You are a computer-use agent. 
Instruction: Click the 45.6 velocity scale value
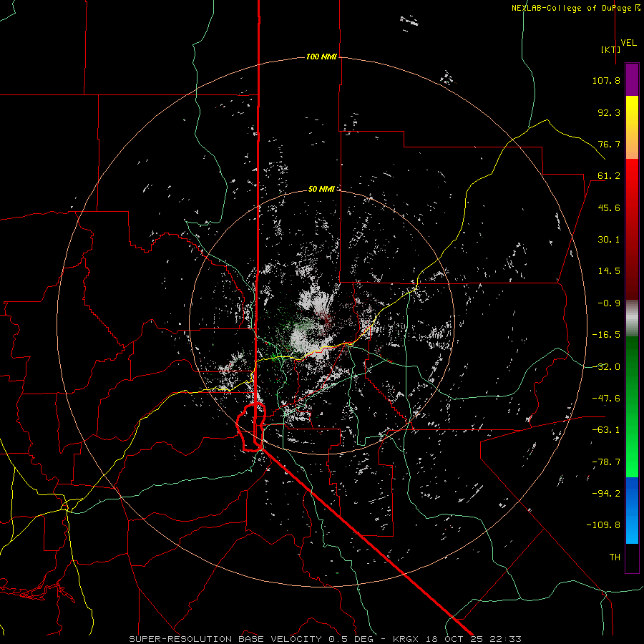coord(609,208)
